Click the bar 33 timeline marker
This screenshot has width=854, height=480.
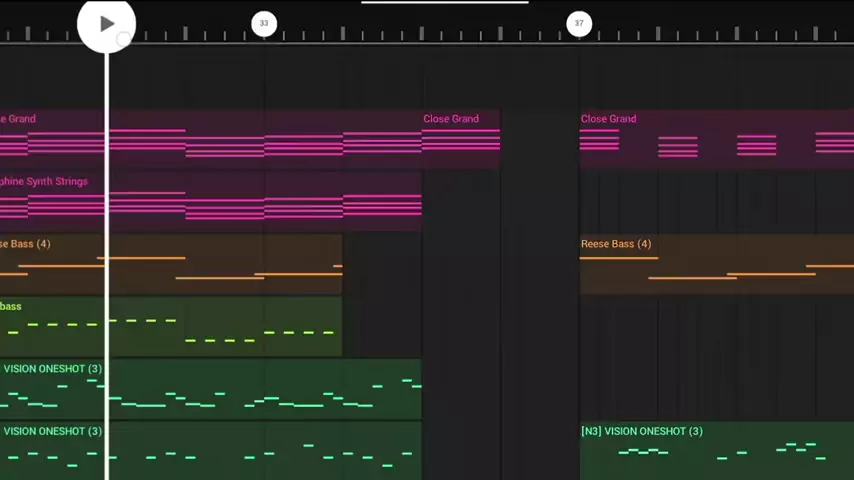pyautogui.click(x=264, y=23)
